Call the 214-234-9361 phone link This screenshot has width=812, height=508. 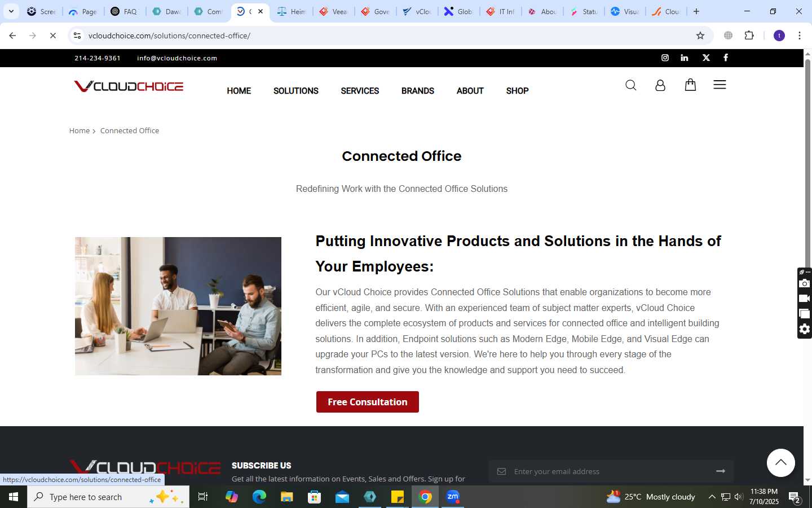point(98,58)
